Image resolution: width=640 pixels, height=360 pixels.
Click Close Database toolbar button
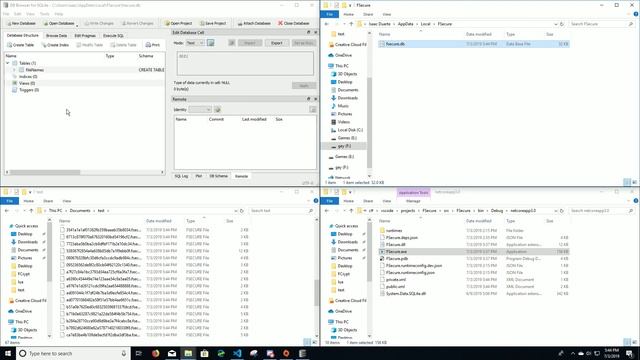(x=293, y=23)
